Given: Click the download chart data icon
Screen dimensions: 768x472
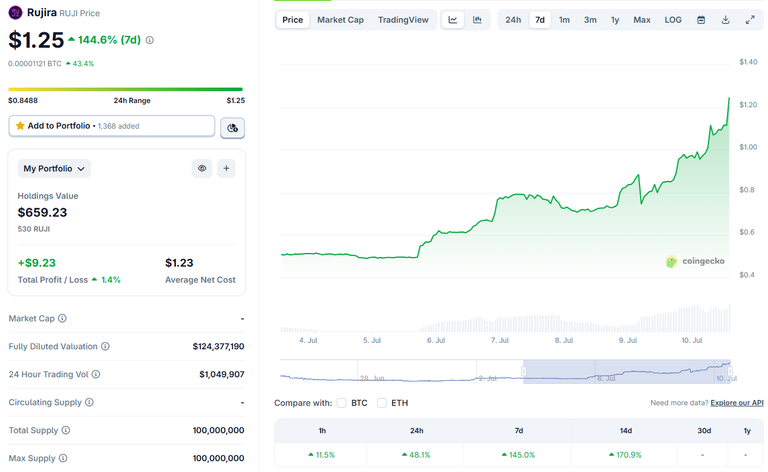Looking at the screenshot, I should [x=725, y=20].
